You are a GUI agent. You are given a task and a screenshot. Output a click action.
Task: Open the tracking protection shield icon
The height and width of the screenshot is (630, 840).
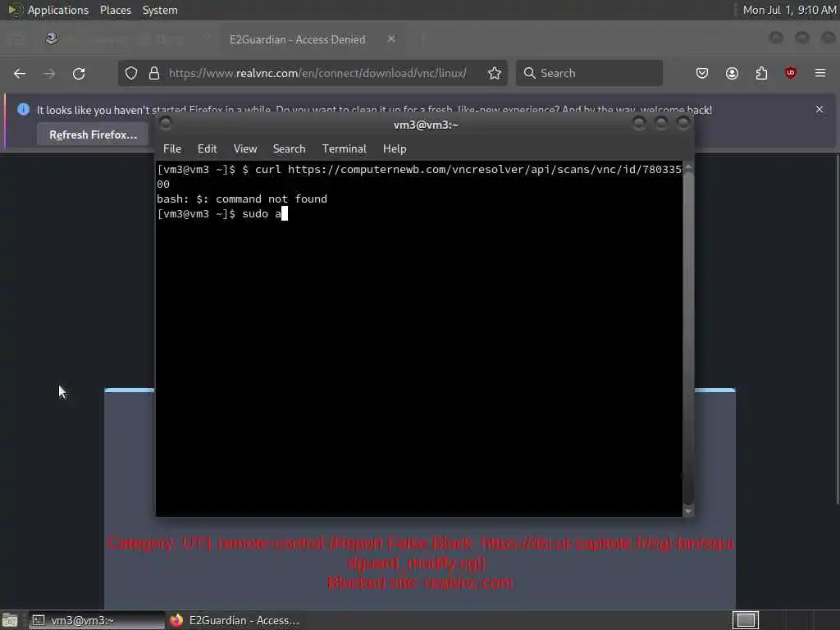[x=131, y=73]
